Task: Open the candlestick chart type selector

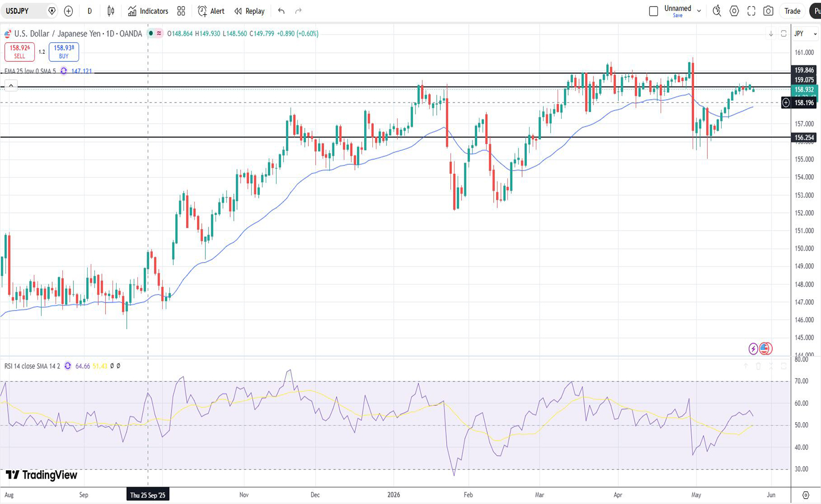Action: 111,11
